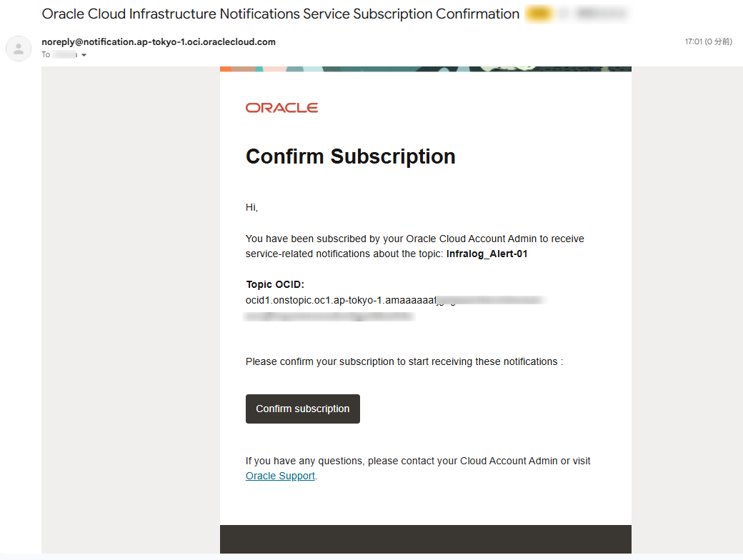Screen dimensions: 743x560
Task: Click the ocid1.onstopic topic OCID string
Action: [x=340, y=300]
